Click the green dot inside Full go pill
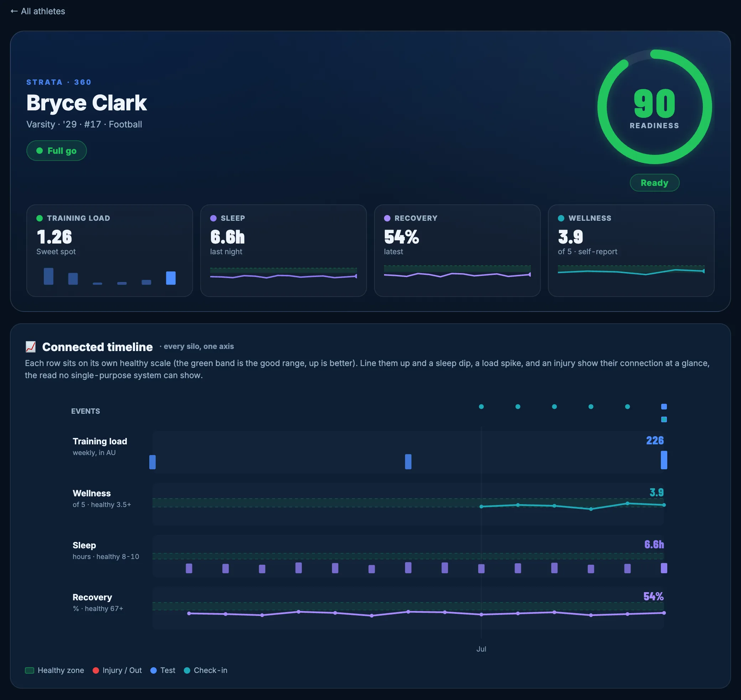This screenshot has width=741, height=700. point(40,151)
